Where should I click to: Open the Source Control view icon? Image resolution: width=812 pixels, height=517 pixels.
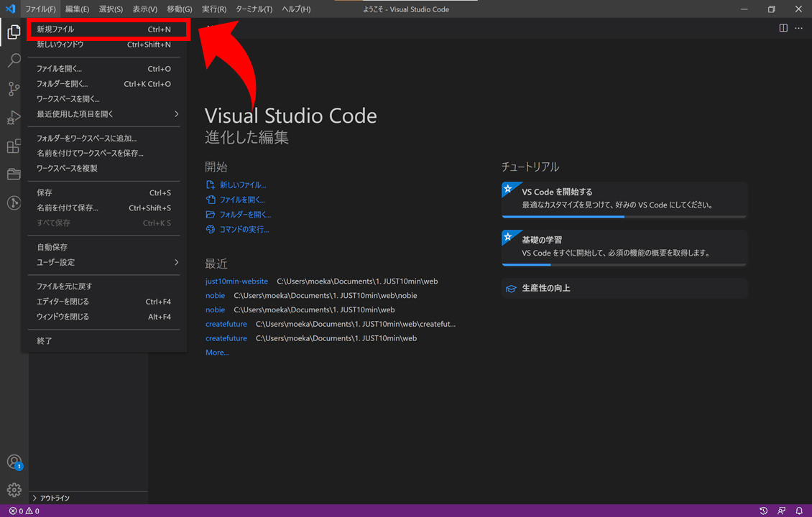14,89
